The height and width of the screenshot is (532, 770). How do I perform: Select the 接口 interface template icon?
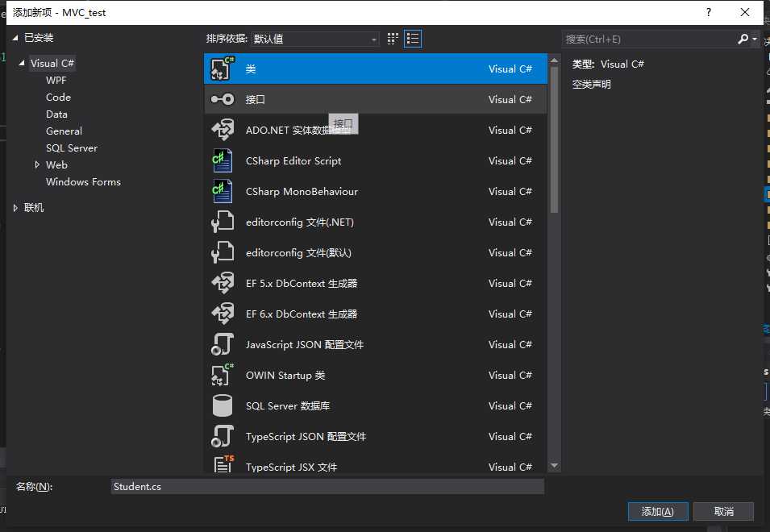coord(223,100)
